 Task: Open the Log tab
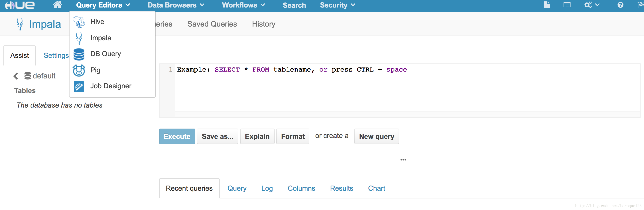click(267, 188)
